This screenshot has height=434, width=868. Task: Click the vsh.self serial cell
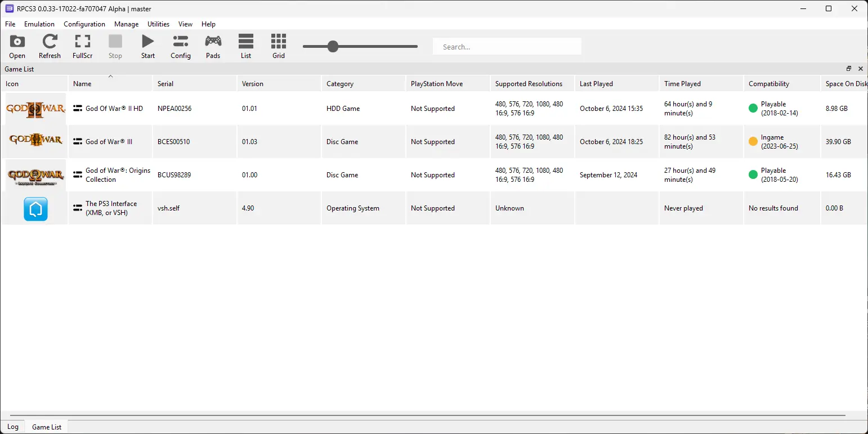tap(195, 208)
